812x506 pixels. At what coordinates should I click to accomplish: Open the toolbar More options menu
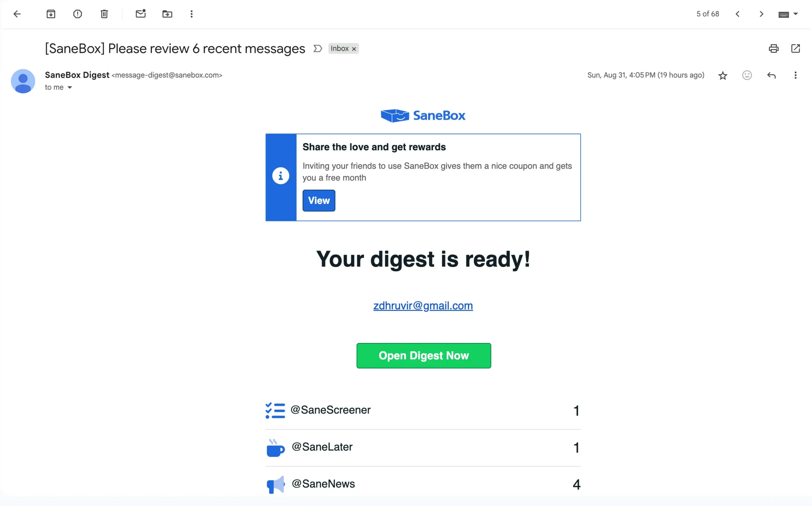click(x=192, y=14)
